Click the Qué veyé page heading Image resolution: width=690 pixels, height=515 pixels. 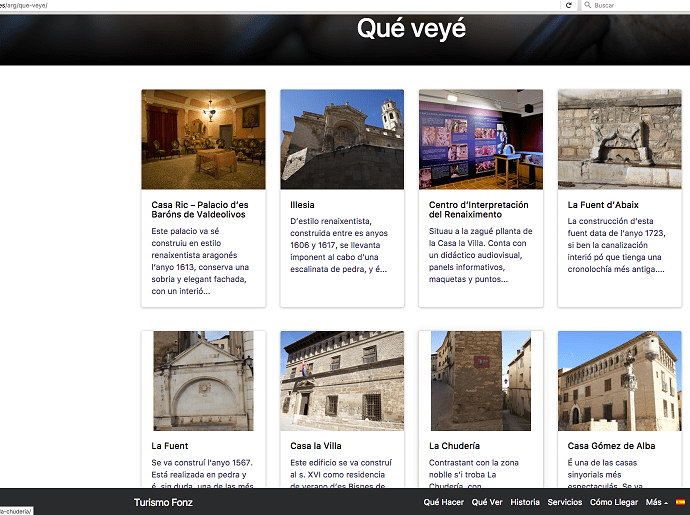(x=411, y=29)
